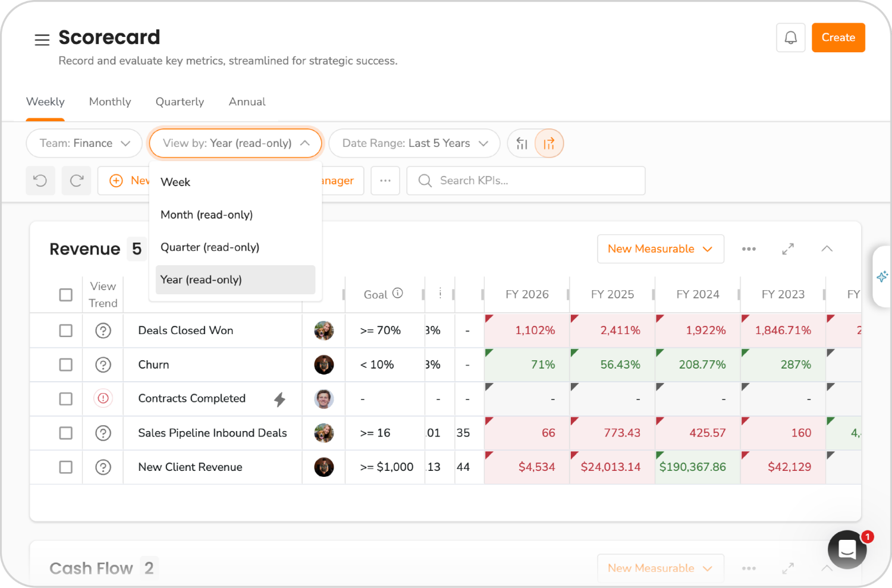This screenshot has height=588, width=892.
Task: Click the redo arrow icon
Action: [76, 180]
